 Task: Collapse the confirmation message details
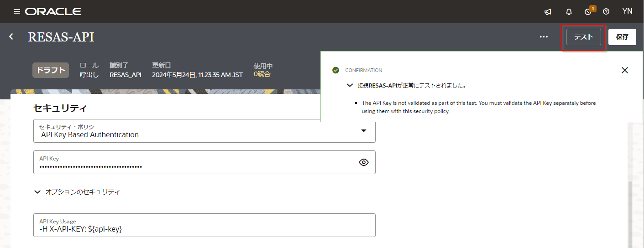(x=350, y=85)
